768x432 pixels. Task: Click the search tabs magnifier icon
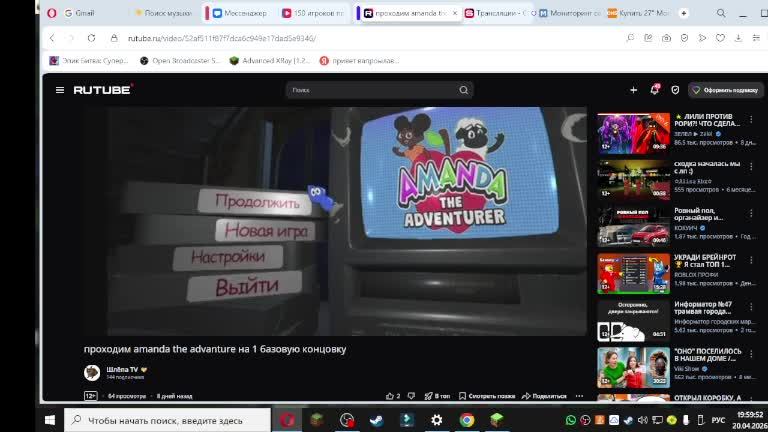[721, 13]
